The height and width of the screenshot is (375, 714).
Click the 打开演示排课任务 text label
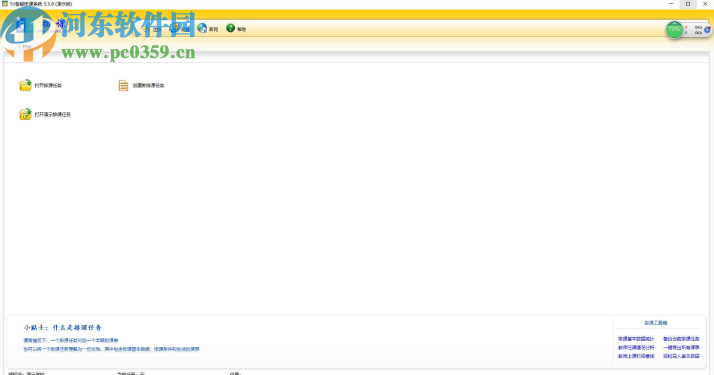pos(53,115)
